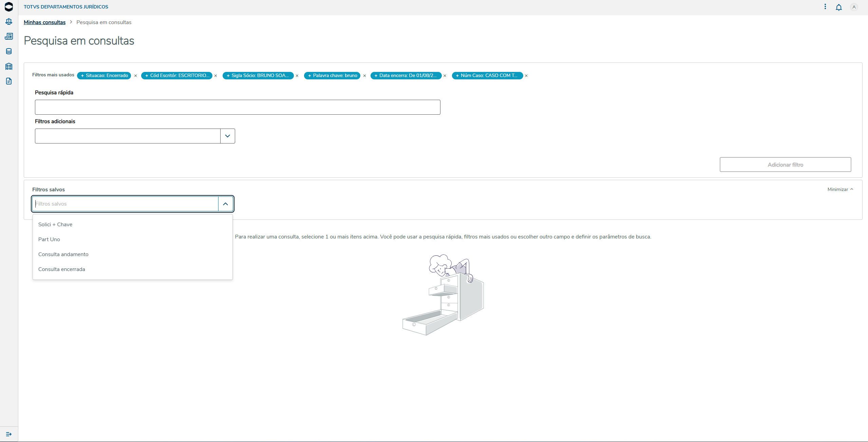Select the Consulta andamento saved filter

[x=63, y=254]
